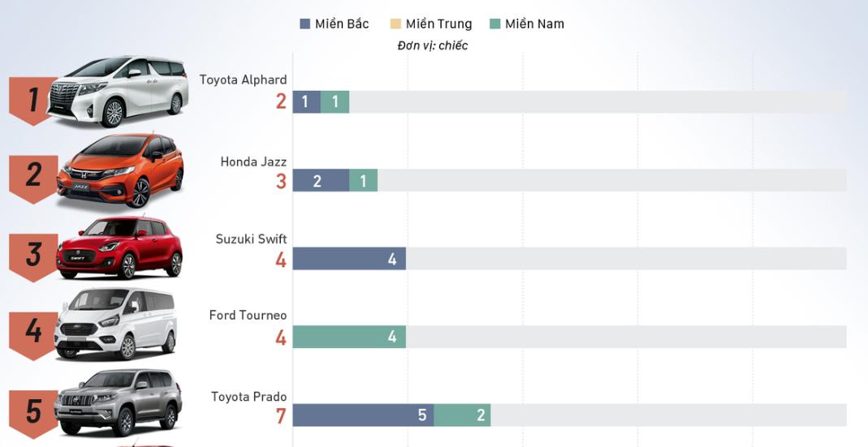The image size is (868, 447).
Task: Click the white Ford Tourneo van image
Action: pos(115,325)
